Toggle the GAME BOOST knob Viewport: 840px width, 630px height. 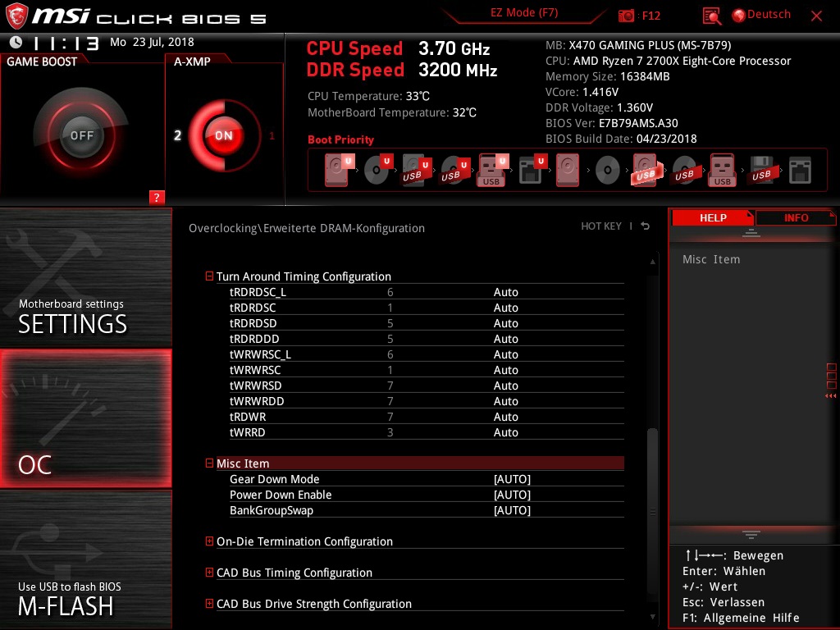pos(81,135)
